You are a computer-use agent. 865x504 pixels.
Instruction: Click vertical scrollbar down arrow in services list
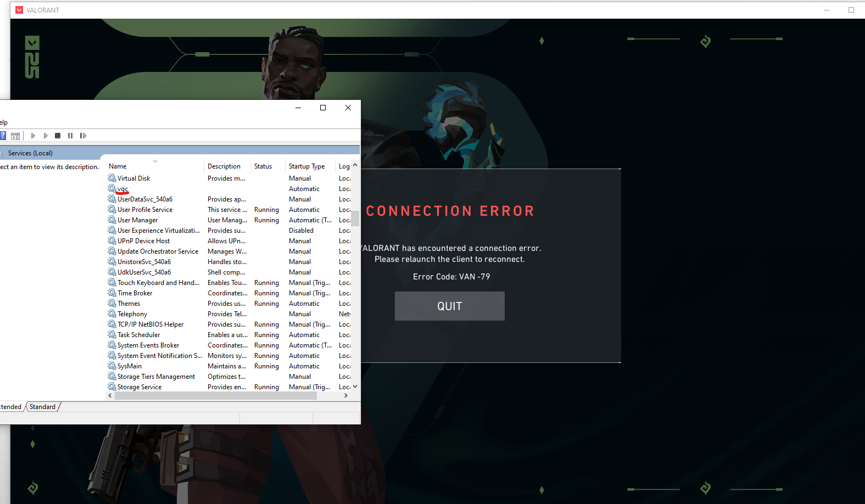pyautogui.click(x=355, y=387)
